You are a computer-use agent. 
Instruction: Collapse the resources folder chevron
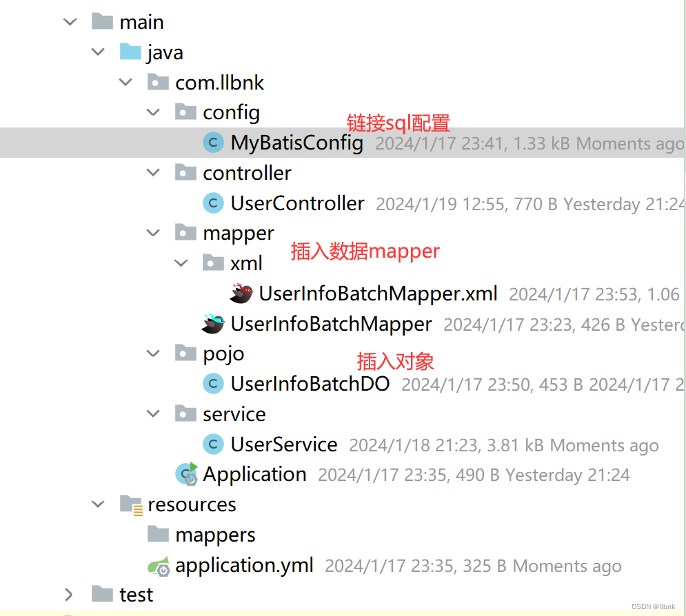tap(98, 504)
